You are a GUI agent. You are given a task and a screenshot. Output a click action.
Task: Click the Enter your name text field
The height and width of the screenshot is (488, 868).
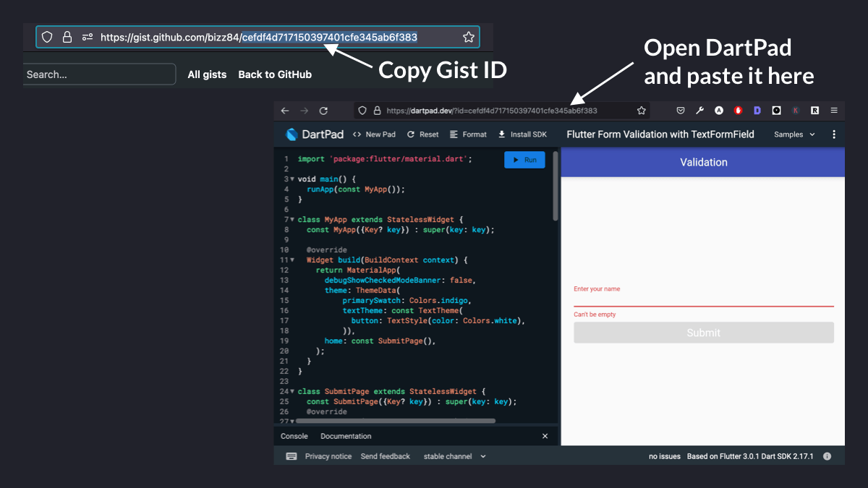tap(704, 295)
